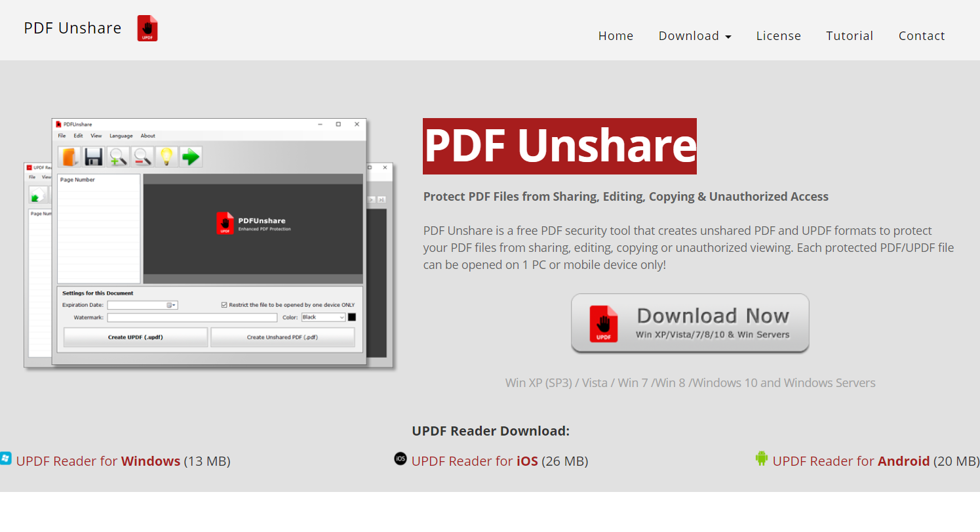This screenshot has height=532, width=980.
Task: Open the File menu in UPDF Reader window
Action: tap(32, 177)
